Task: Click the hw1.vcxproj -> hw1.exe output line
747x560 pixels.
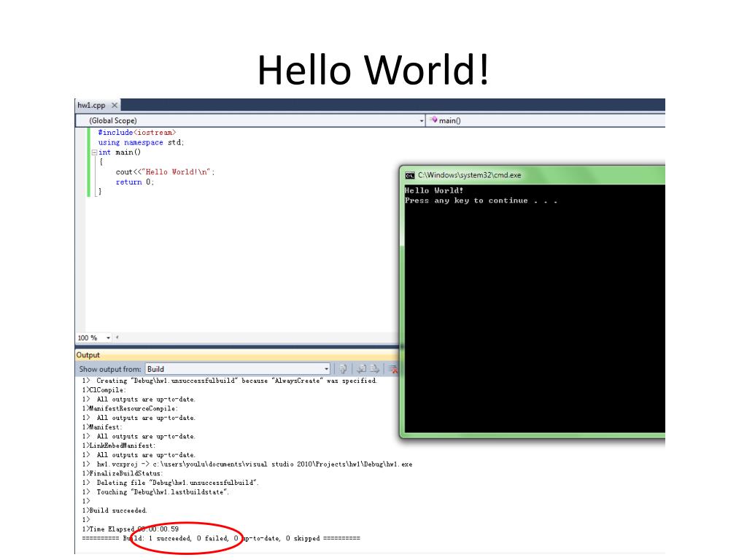Action: [247, 464]
